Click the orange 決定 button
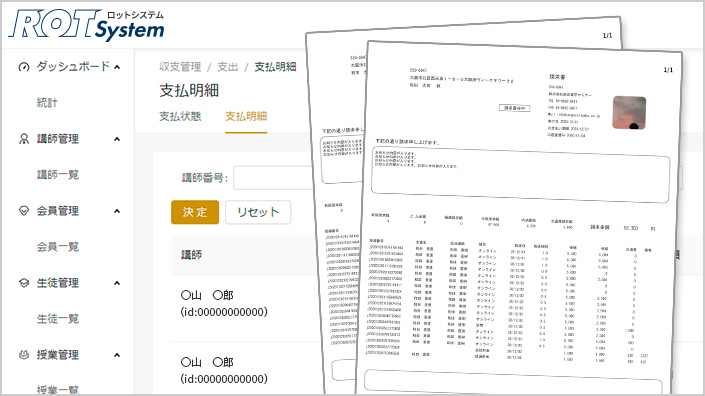This screenshot has width=705, height=396. pyautogui.click(x=195, y=212)
